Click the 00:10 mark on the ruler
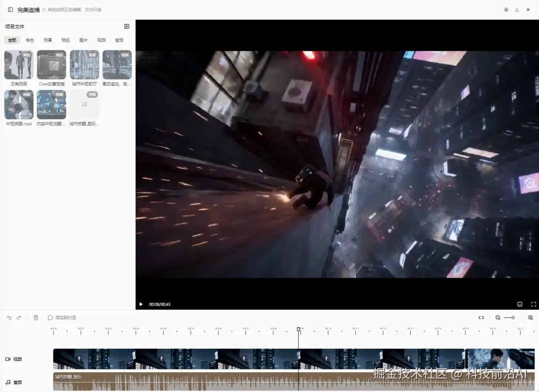The height and width of the screenshot is (392, 539). click(328, 329)
